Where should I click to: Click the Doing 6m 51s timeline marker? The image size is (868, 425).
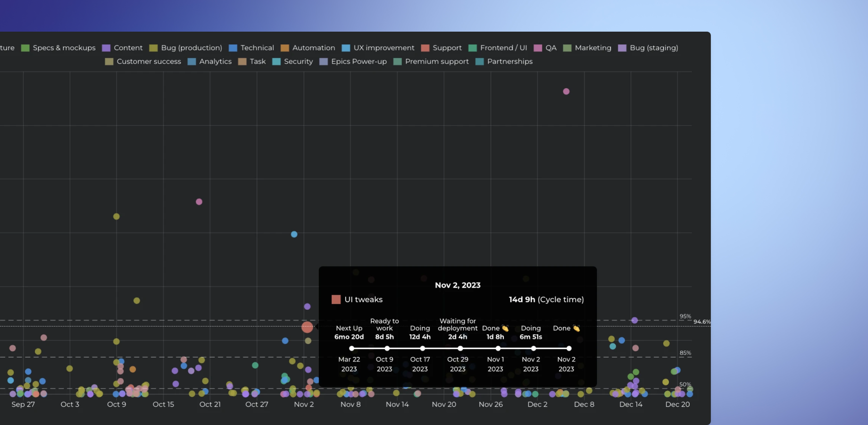(x=533, y=348)
